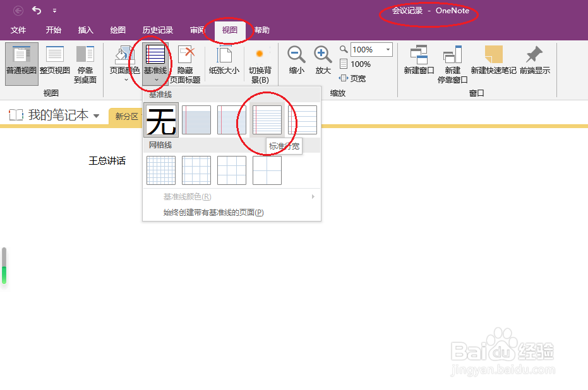The height and width of the screenshot is (390, 588).
Task: Select 无 rule lines option
Action: click(161, 120)
